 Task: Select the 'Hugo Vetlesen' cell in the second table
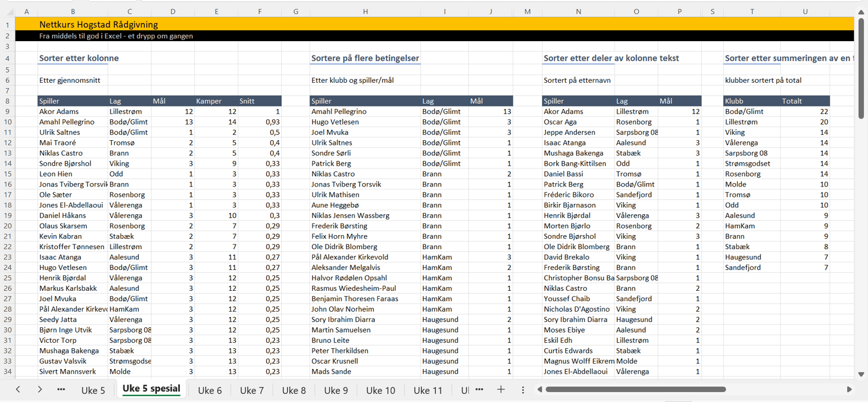(365, 122)
